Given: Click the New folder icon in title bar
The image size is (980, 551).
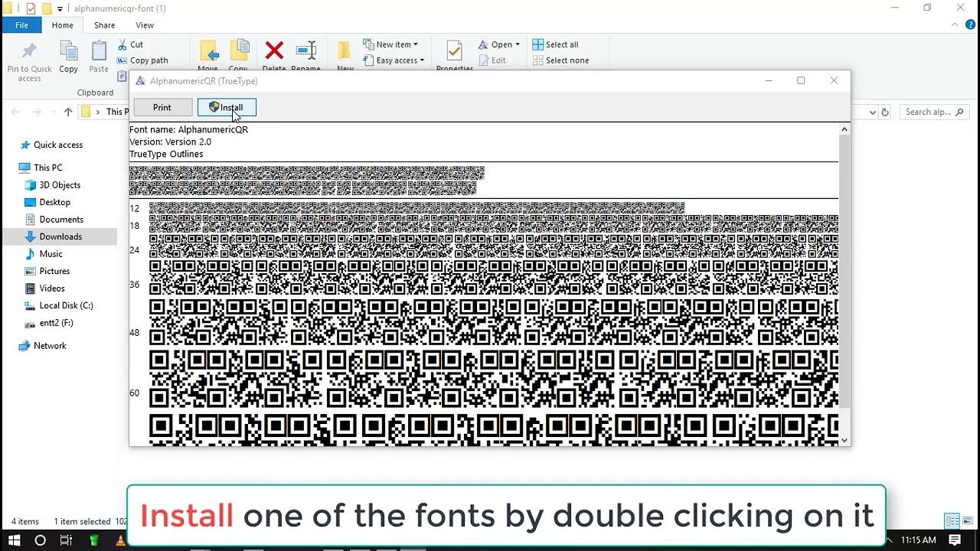Looking at the screenshot, I should click(x=46, y=8).
